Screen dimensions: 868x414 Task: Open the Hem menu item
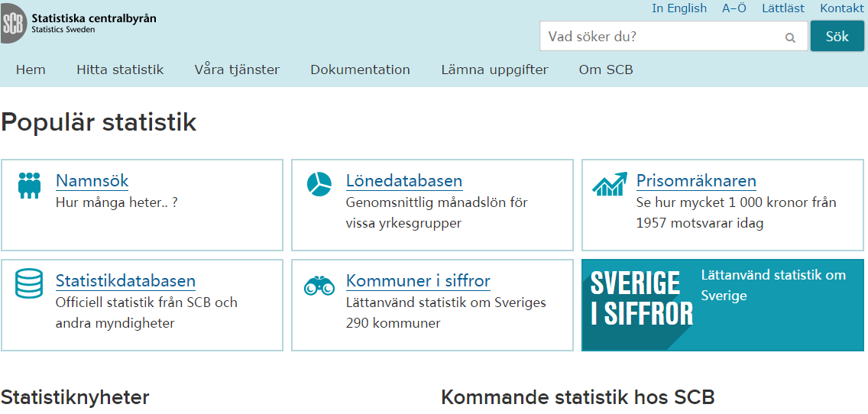[31, 70]
